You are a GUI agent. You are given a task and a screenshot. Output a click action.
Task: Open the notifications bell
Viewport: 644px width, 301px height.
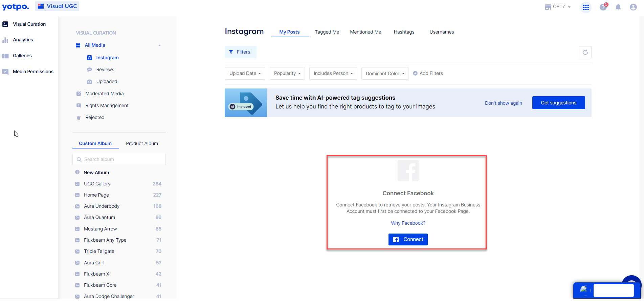[618, 7]
